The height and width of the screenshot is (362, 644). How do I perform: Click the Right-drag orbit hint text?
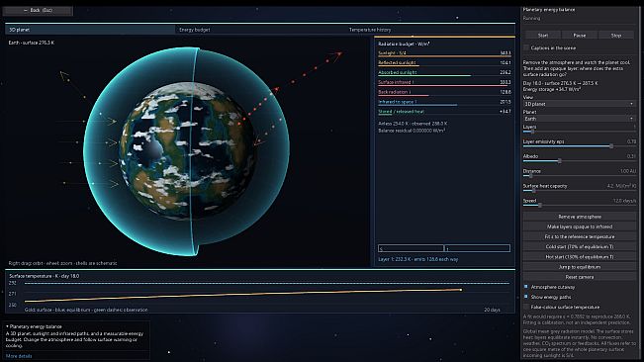pos(63,263)
